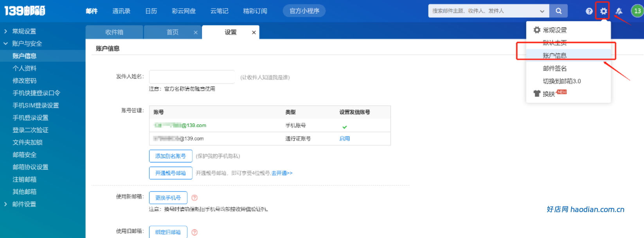
Task: Open 个人资料 in the sidebar
Action: [24, 68]
